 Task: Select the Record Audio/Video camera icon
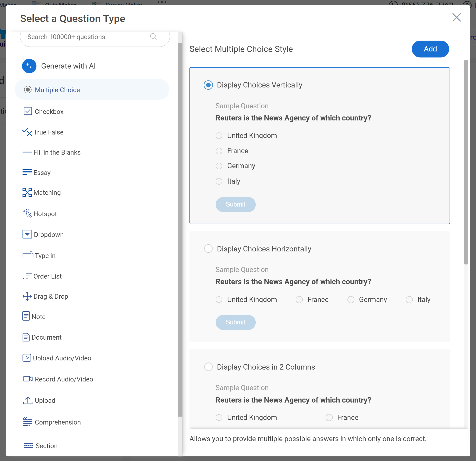(28, 379)
